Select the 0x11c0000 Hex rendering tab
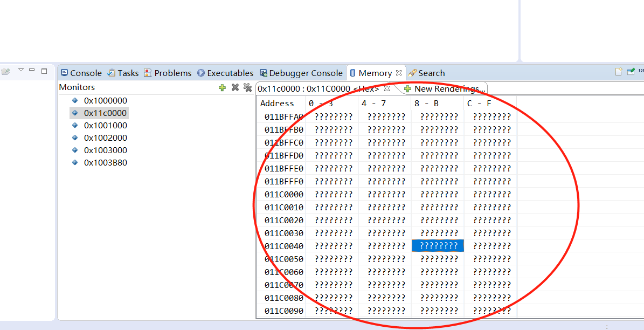This screenshot has width=644, height=330. point(313,88)
